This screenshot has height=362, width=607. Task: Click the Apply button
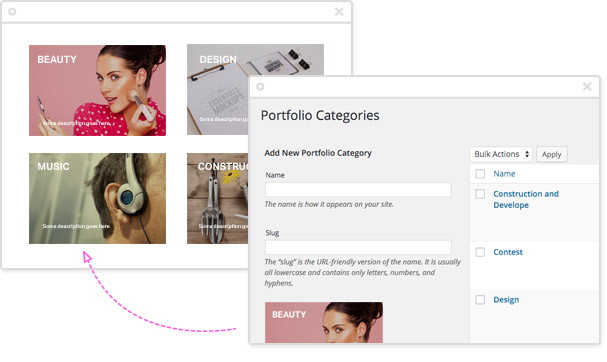point(552,154)
